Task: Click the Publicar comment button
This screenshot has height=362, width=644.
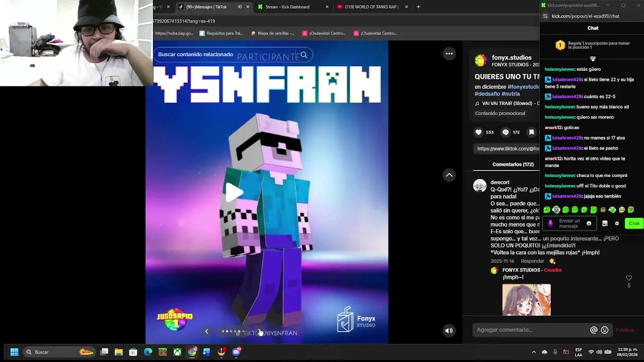Action: (625, 330)
